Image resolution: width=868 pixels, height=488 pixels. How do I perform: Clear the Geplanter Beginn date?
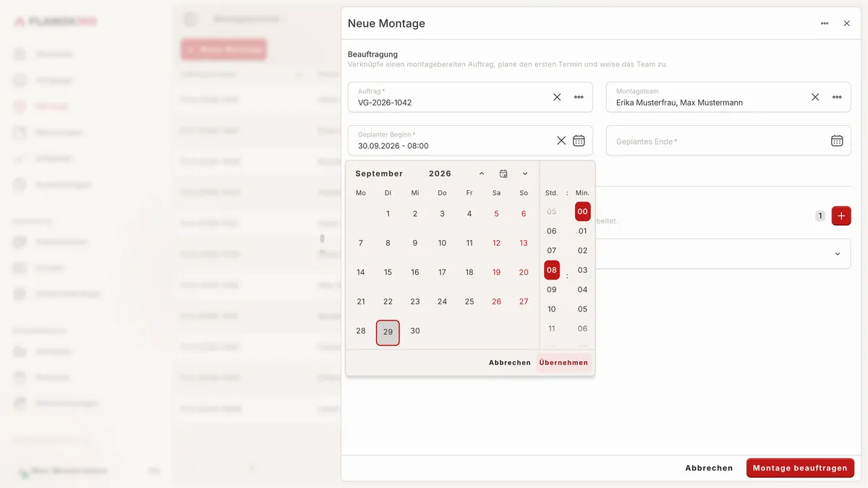pos(561,140)
